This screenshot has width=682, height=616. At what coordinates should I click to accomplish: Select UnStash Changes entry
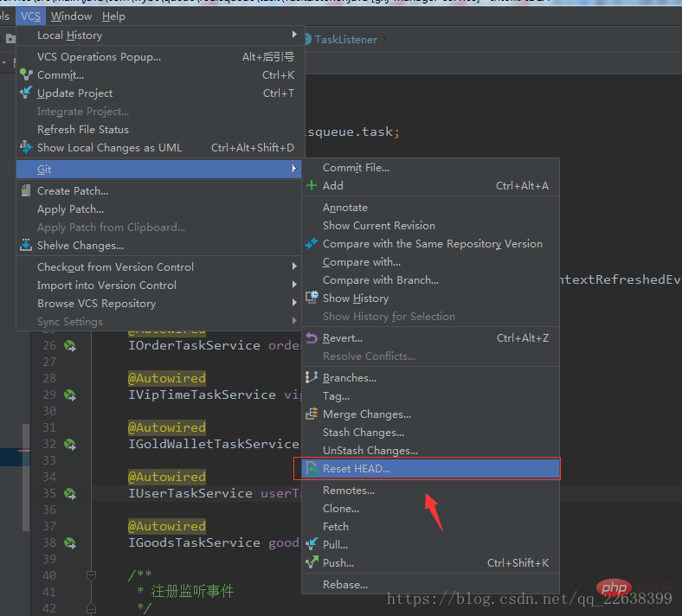(430, 451)
